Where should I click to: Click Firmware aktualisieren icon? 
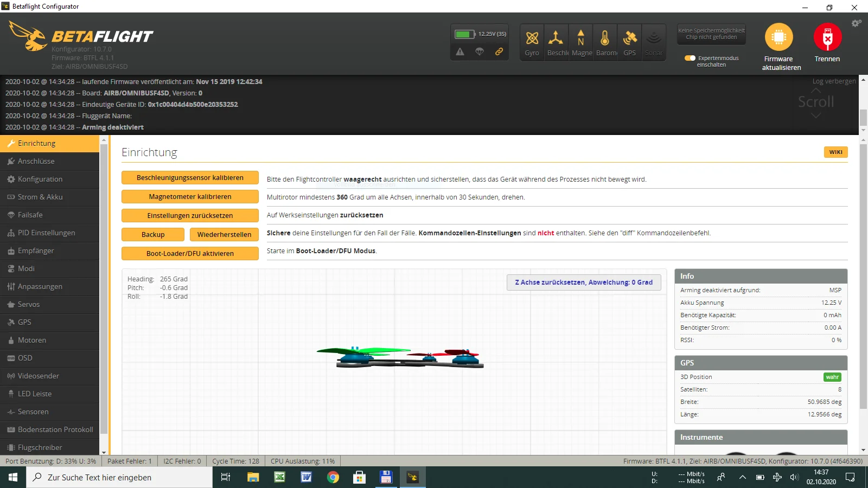(x=779, y=37)
